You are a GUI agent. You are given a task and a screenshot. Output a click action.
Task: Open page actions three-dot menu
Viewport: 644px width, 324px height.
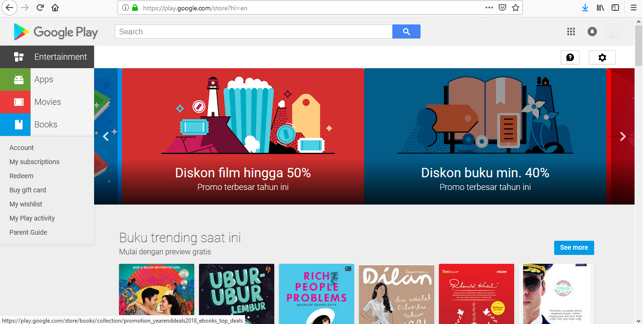489,8
